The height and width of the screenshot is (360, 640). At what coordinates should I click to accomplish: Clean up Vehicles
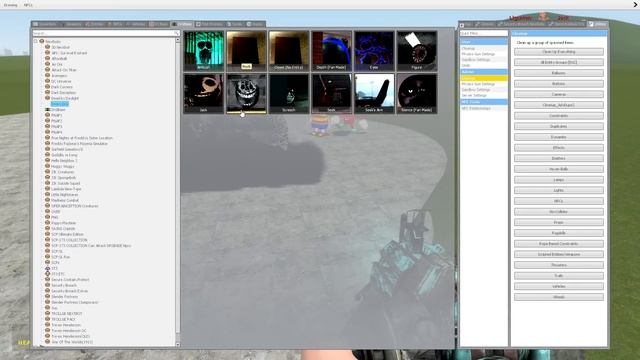point(559,286)
